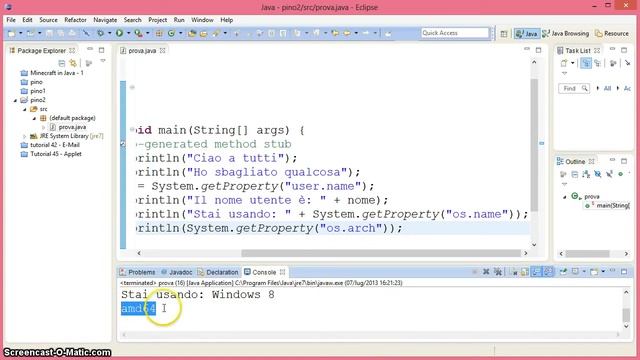Switch to the Javadoc tab

click(177, 272)
